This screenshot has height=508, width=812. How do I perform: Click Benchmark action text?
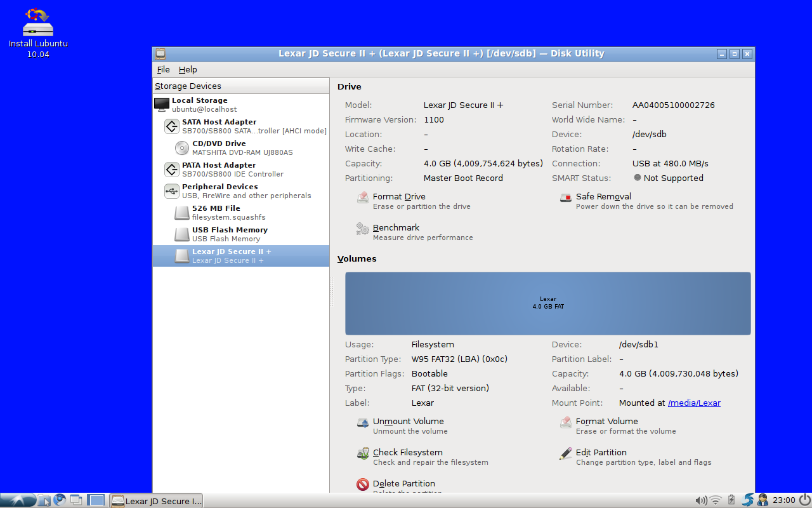396,227
